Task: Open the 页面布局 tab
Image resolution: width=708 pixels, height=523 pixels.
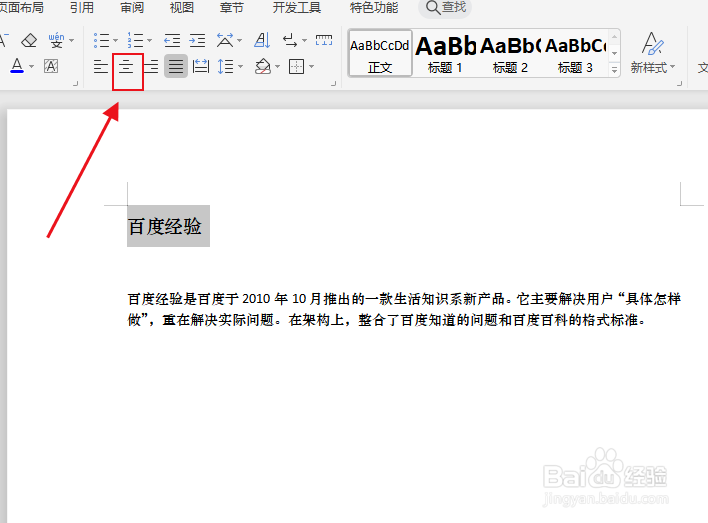Action: coord(21,7)
